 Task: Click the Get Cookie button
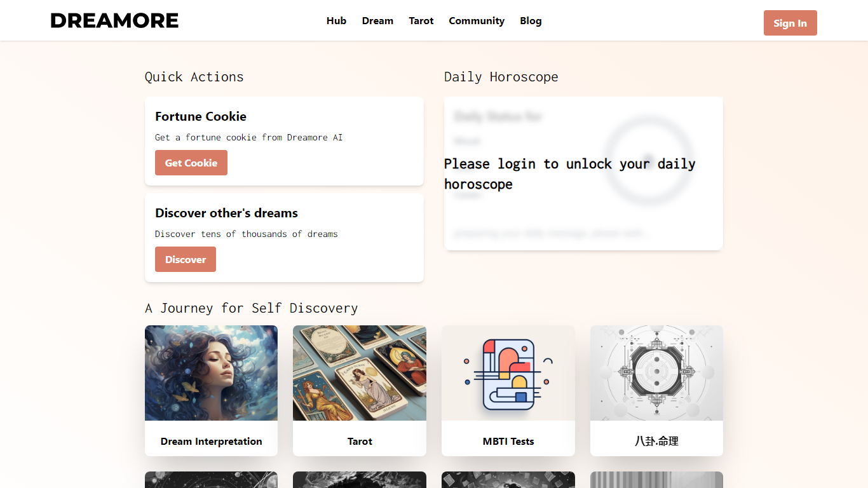[191, 163]
